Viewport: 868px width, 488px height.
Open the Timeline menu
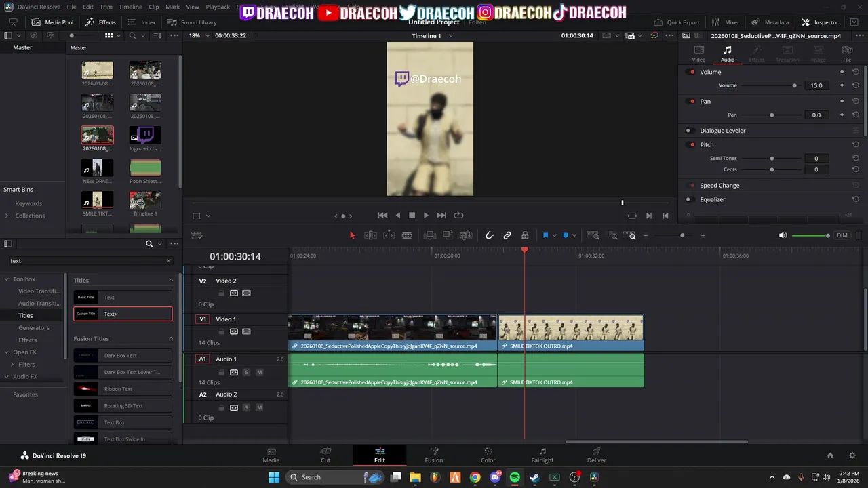pos(130,7)
